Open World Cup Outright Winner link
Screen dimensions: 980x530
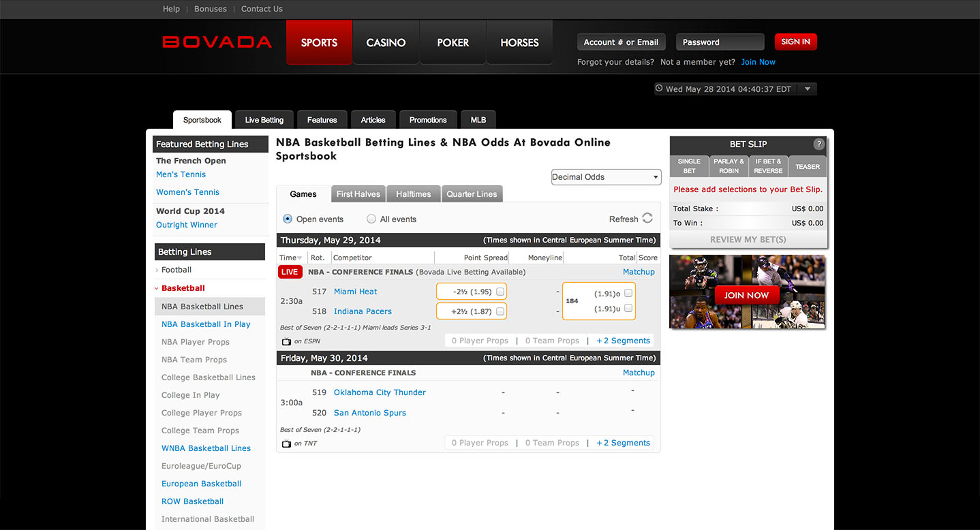click(x=187, y=225)
